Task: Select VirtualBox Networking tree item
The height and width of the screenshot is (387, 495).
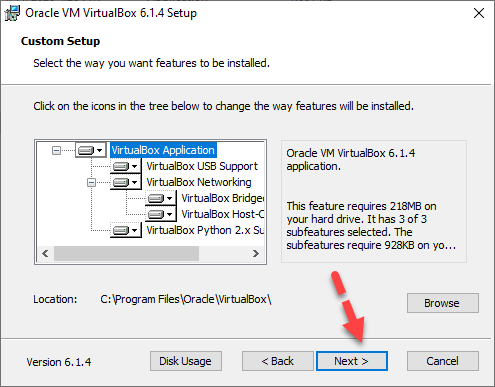Action: pos(199,182)
